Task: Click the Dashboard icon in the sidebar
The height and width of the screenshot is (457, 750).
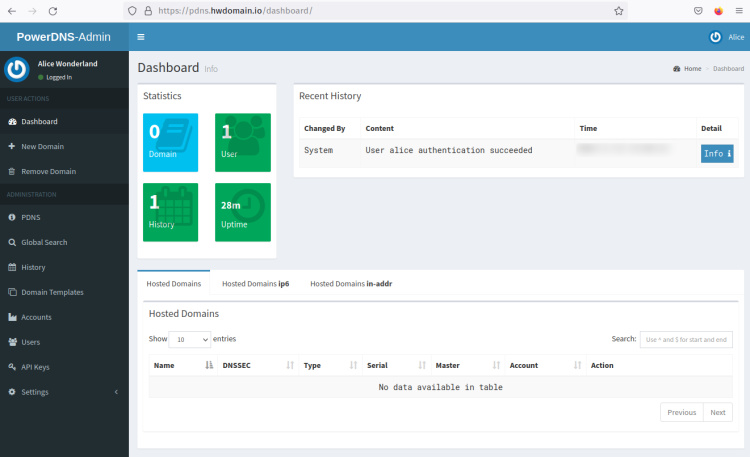Action: click(x=12, y=122)
